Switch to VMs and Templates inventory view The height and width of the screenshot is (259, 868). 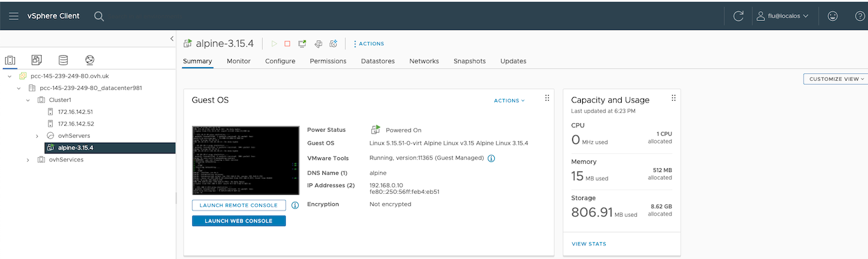pos(37,60)
